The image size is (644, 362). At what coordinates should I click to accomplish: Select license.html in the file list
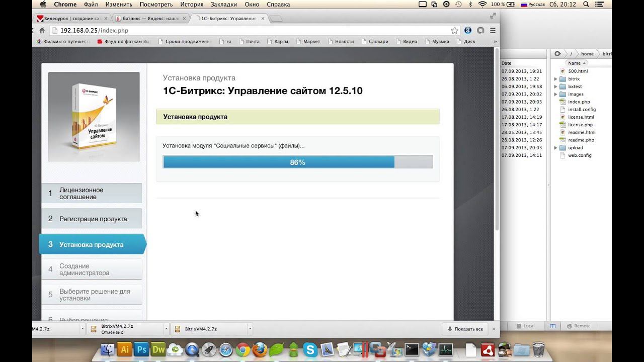tap(581, 117)
